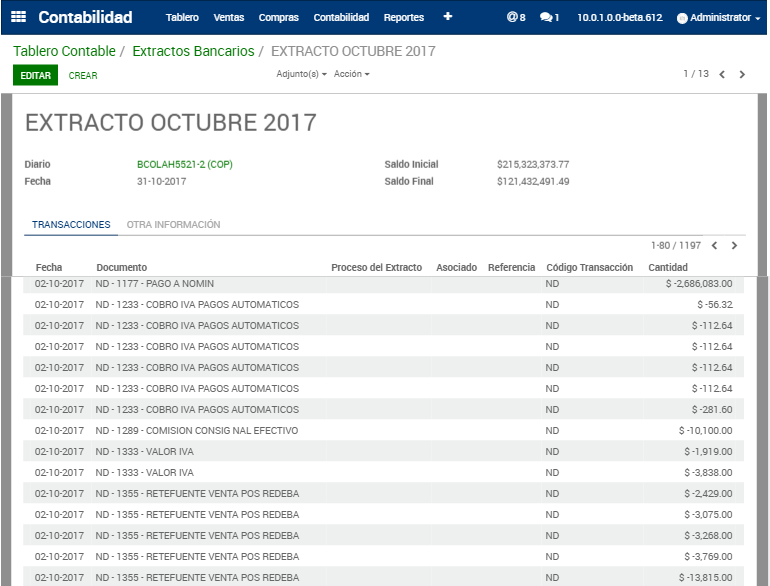Click the plus icon in top navbar

(447, 17)
